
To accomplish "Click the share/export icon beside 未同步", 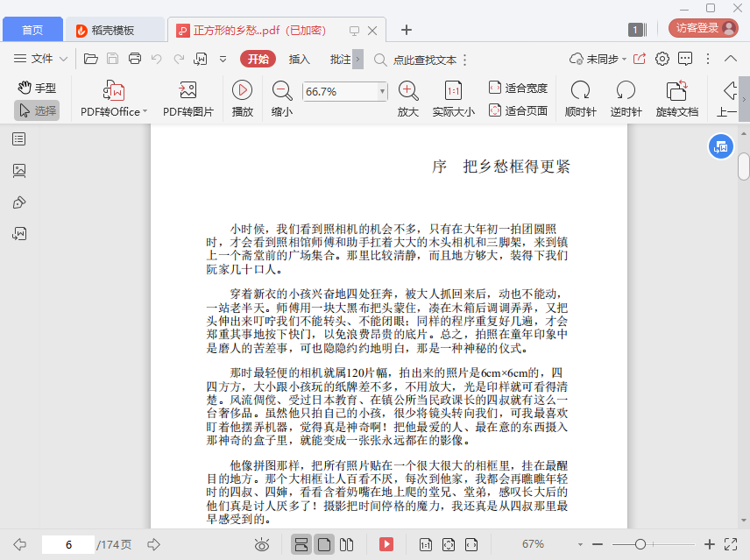I will [x=640, y=59].
